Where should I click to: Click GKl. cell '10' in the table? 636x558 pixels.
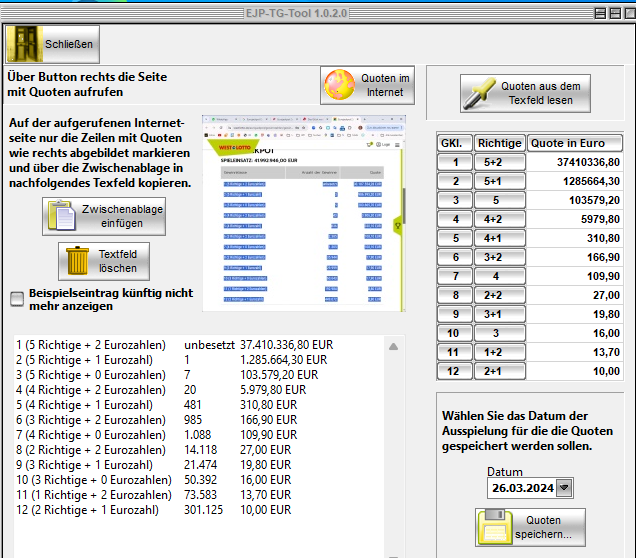pos(455,333)
